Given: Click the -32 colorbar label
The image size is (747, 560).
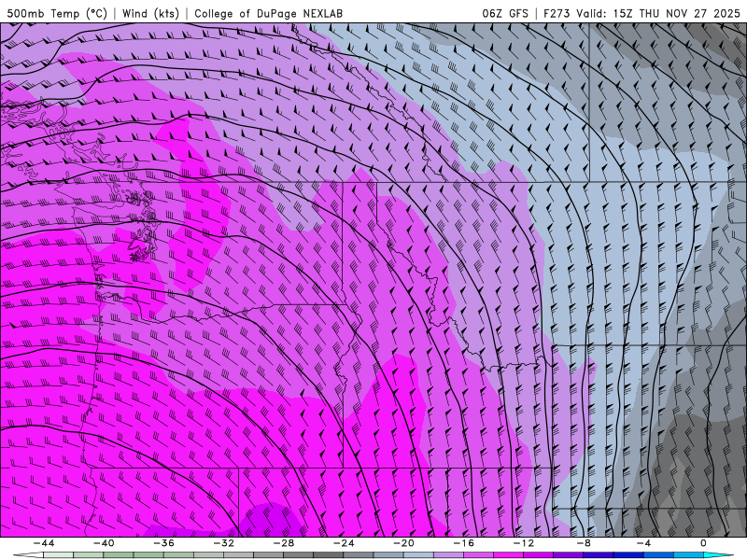Looking at the screenshot, I should pyautogui.click(x=223, y=543).
